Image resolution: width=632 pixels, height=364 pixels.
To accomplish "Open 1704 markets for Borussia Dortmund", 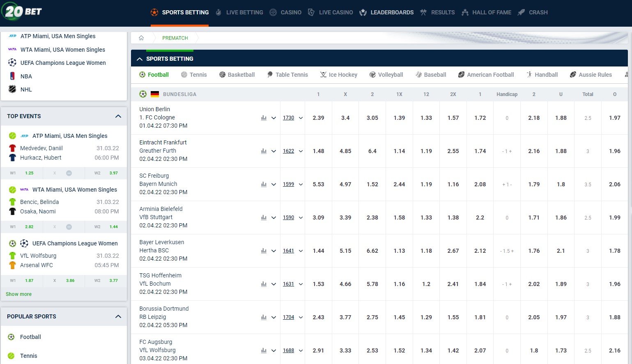I will [x=288, y=317].
